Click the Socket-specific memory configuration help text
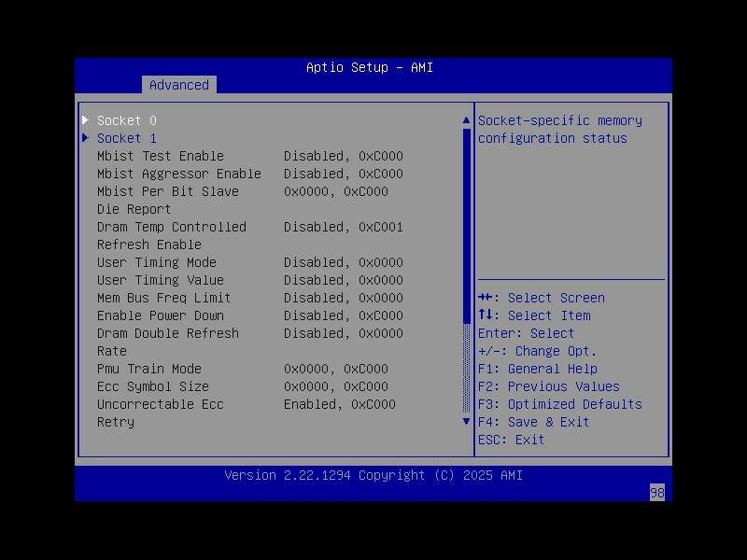 pos(560,129)
